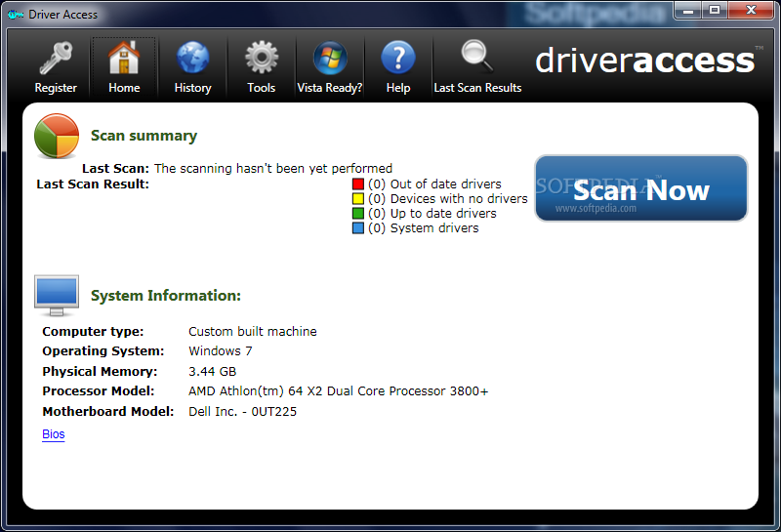Viewport: 781px width, 532px height.
Task: Click the 'Processor Model:' label
Action: coord(99,391)
